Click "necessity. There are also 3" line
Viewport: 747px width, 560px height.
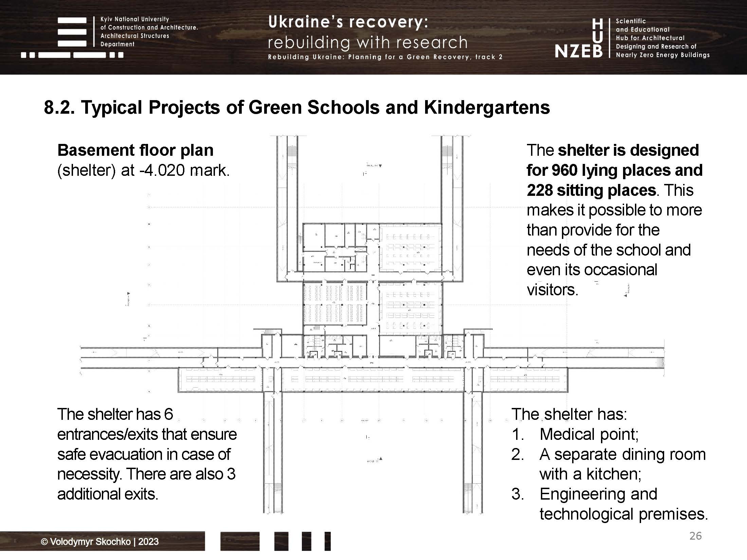tap(146, 474)
